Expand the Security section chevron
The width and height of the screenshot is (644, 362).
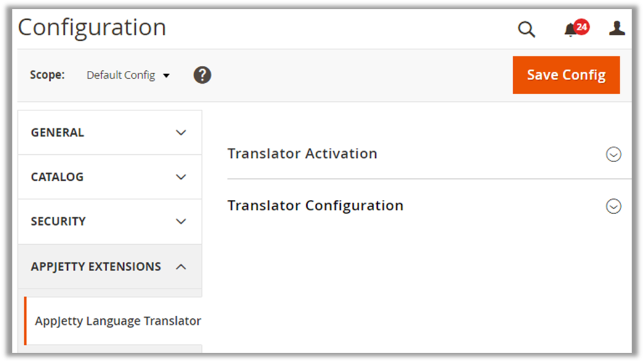coord(181,221)
